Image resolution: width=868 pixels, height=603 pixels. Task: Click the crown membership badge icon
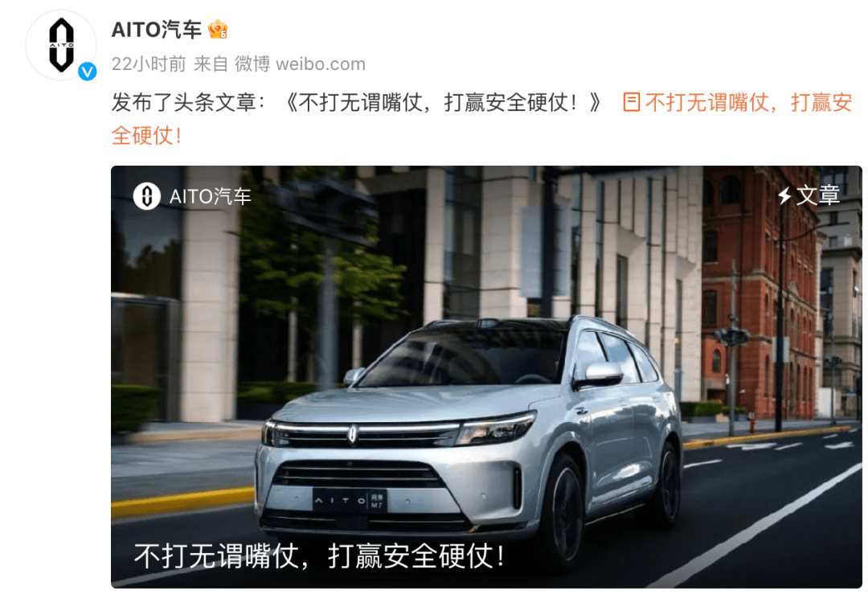[218, 30]
